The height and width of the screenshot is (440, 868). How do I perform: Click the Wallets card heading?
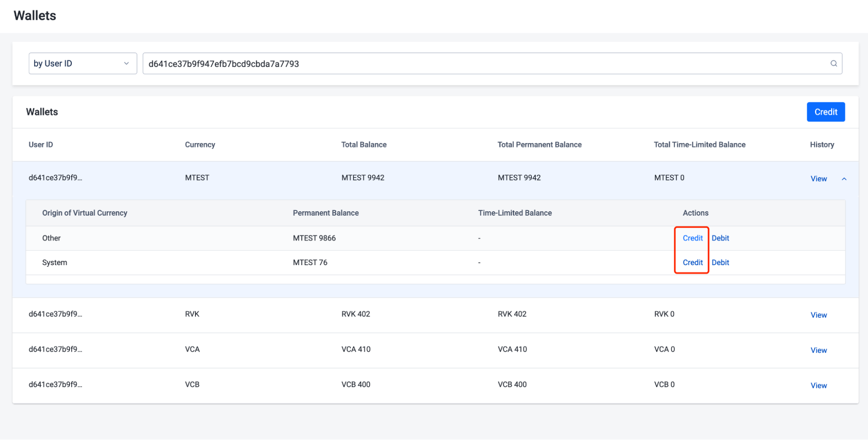click(x=42, y=112)
